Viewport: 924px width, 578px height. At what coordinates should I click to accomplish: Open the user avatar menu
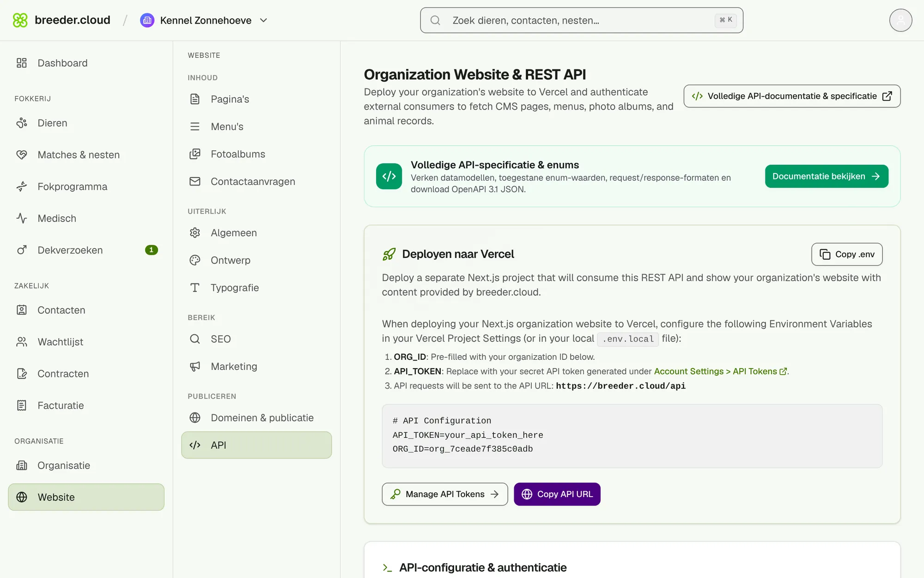click(900, 20)
